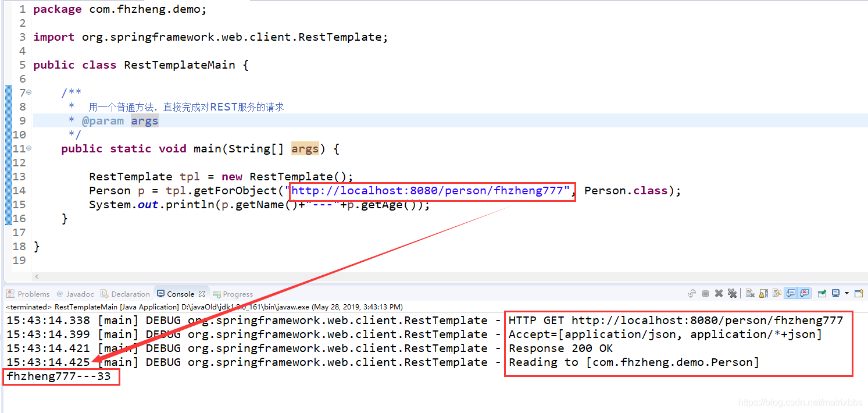Toggle show console on standard output

click(x=791, y=293)
